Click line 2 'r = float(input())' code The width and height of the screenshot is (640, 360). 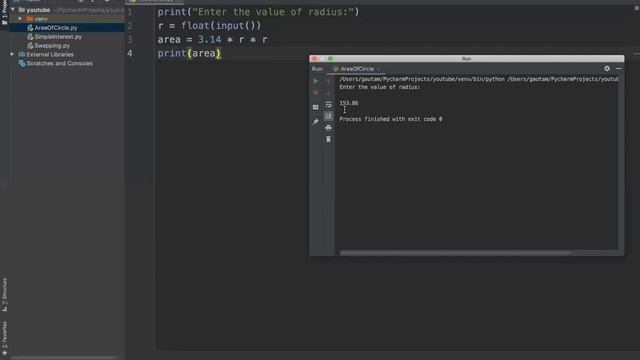[x=209, y=26]
